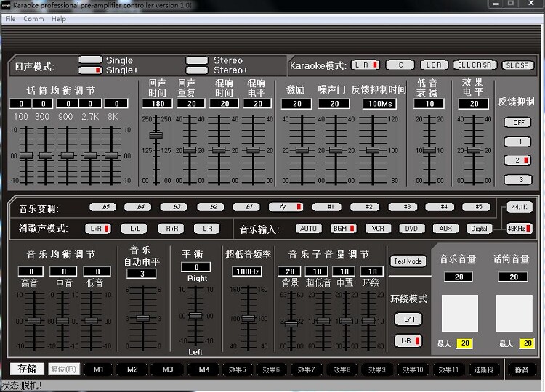Load preset 迪斯科

click(x=483, y=369)
